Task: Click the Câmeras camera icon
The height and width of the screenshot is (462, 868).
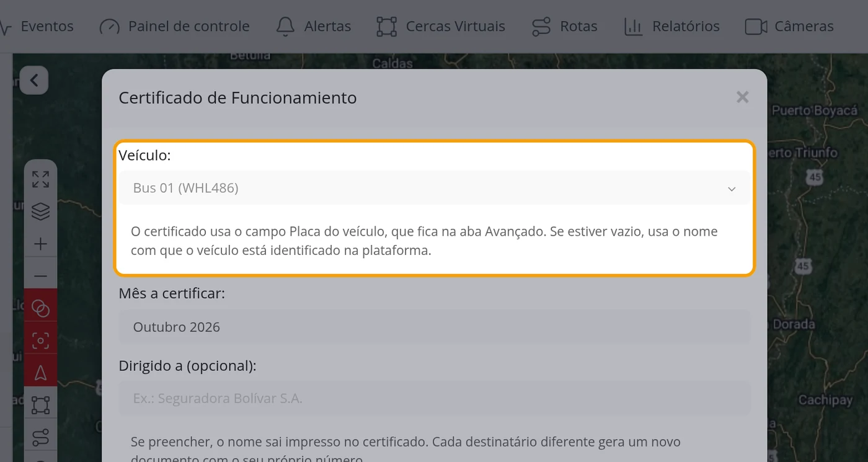Action: click(x=756, y=27)
